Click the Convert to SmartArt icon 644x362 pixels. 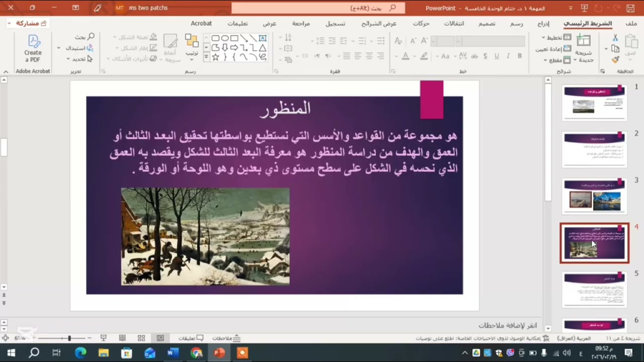click(288, 59)
